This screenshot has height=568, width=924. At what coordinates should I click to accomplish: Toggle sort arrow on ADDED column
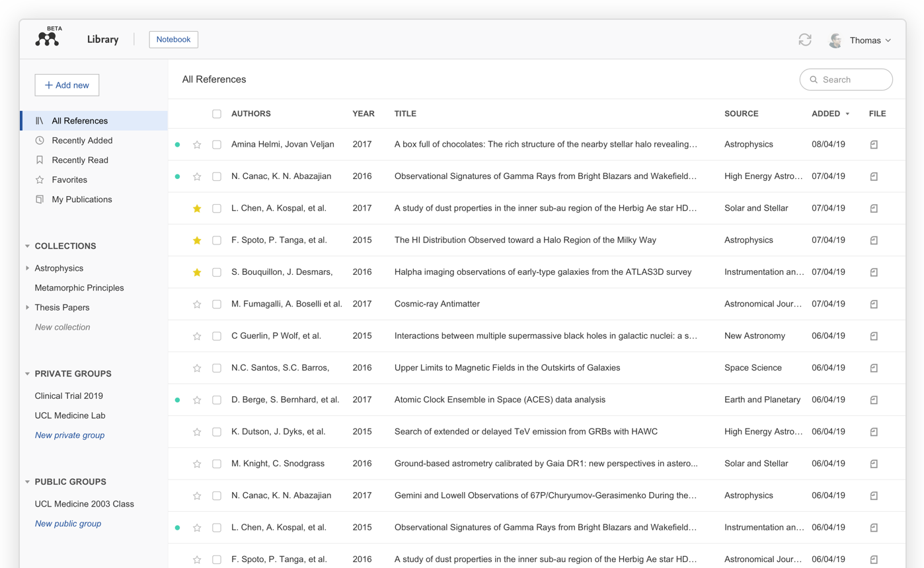pos(847,114)
